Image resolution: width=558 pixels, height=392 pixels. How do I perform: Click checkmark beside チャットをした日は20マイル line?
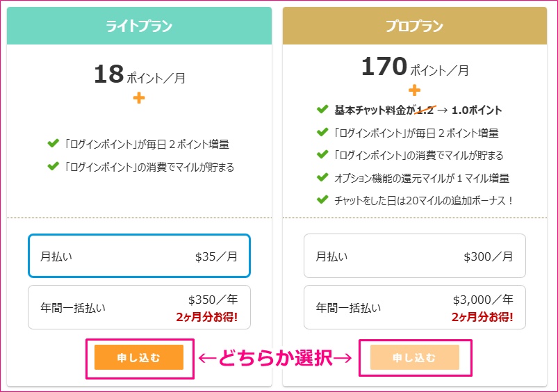(x=322, y=200)
